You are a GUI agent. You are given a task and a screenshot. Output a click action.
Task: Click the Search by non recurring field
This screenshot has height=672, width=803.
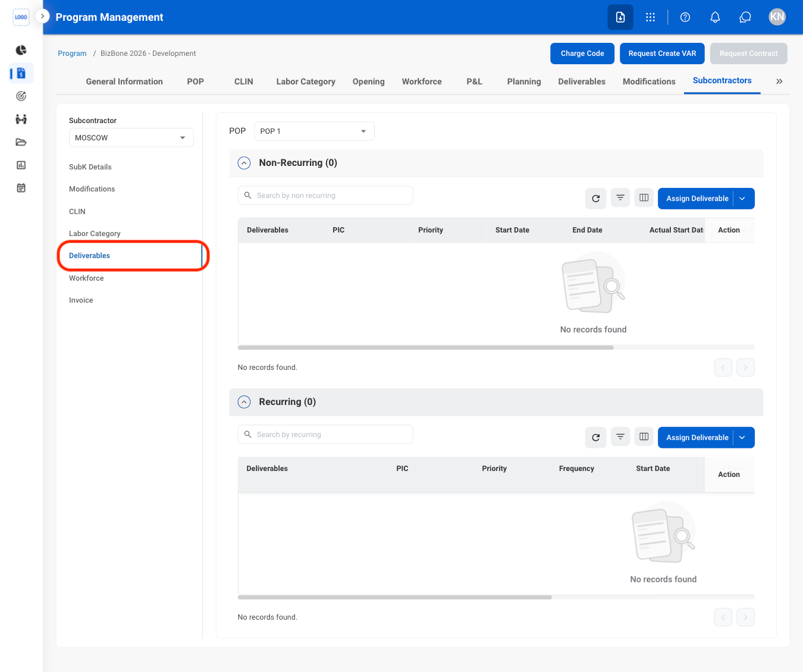[325, 196]
